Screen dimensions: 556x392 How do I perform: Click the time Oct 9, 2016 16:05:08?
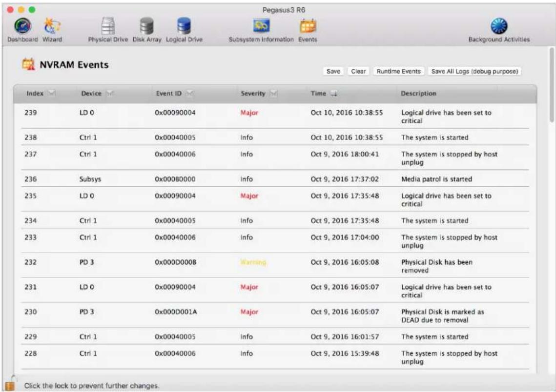click(345, 262)
